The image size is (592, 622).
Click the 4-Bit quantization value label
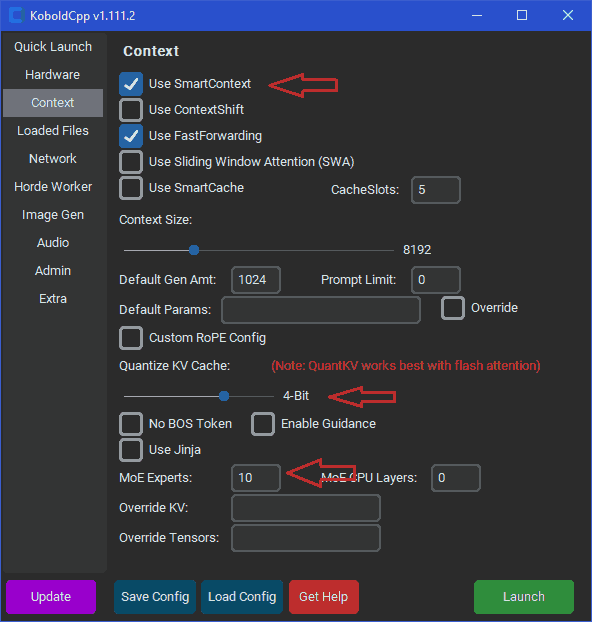coord(296,396)
